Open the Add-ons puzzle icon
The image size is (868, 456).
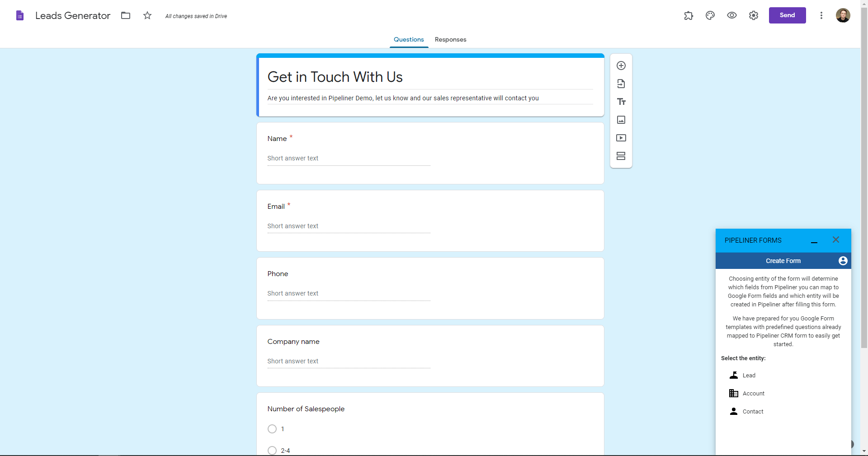pos(689,15)
